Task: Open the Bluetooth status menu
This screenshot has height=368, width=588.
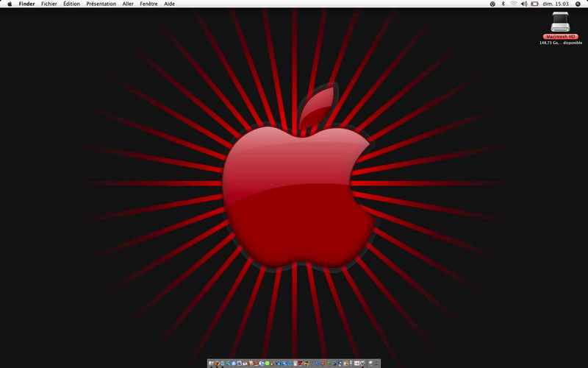Action: point(503,4)
